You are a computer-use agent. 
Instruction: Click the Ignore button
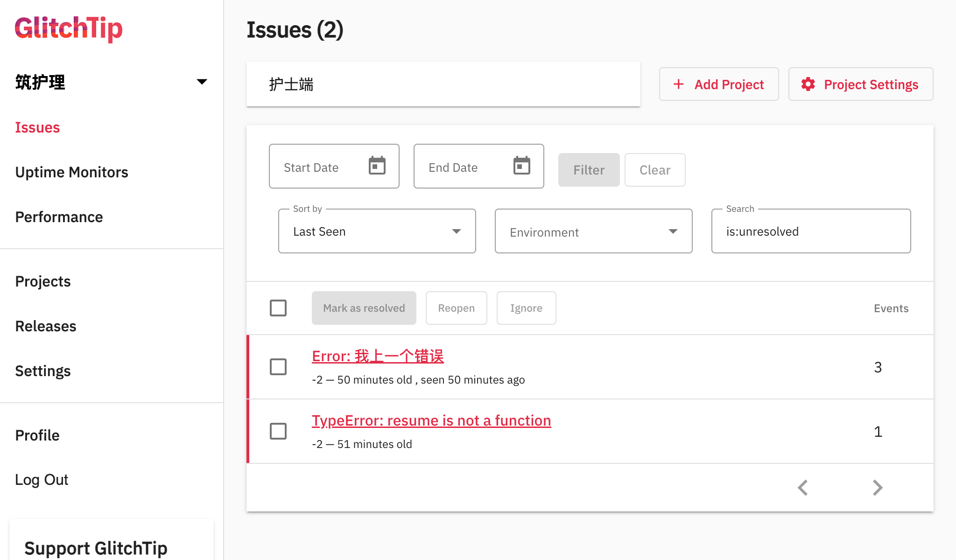pyautogui.click(x=526, y=308)
